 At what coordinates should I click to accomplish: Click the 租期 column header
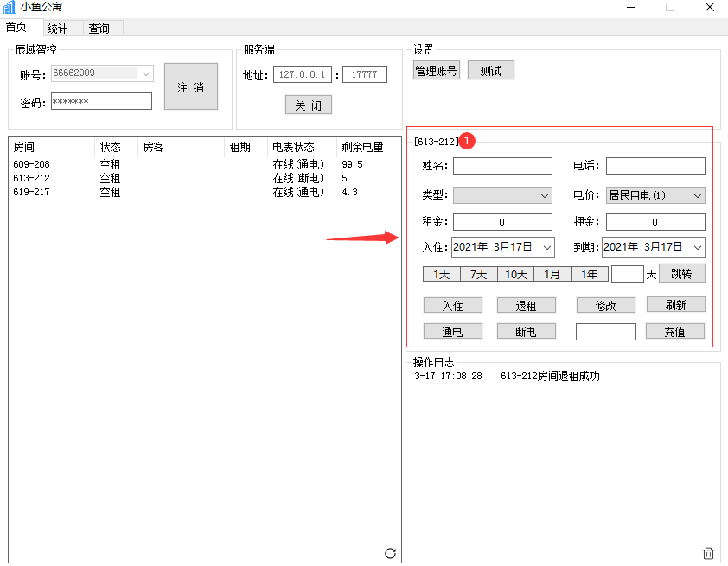246,147
